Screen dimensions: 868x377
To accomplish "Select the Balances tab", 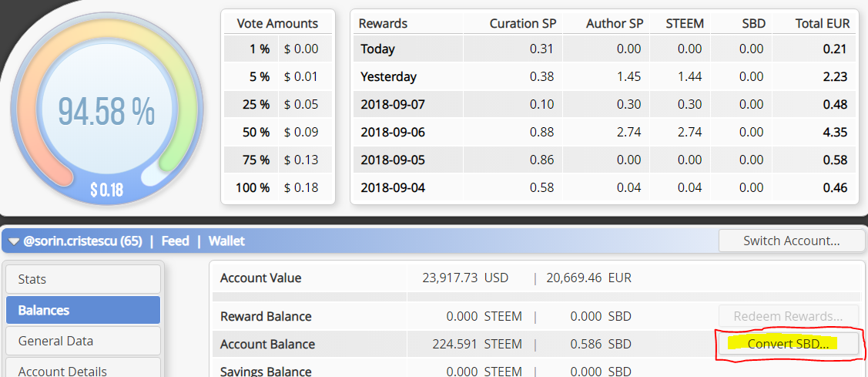I will pyautogui.click(x=83, y=310).
